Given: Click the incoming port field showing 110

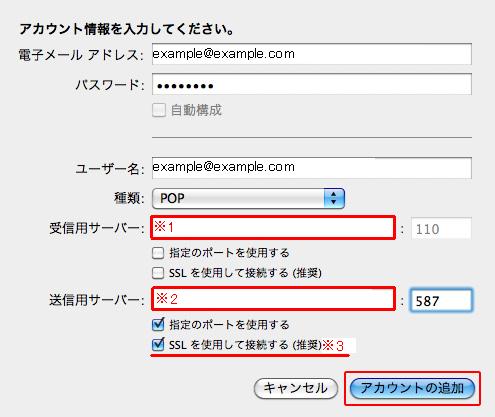Looking at the screenshot, I should pos(441,228).
